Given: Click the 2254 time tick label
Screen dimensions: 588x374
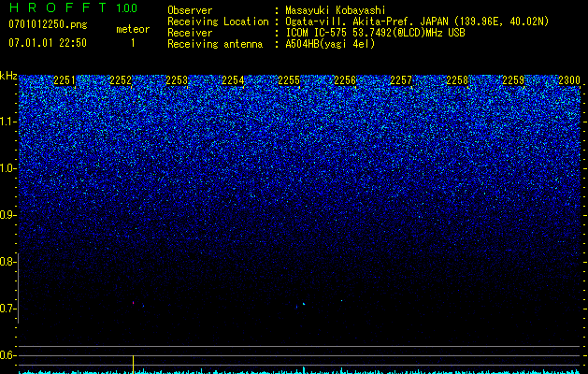Looking at the screenshot, I should tap(233, 80).
